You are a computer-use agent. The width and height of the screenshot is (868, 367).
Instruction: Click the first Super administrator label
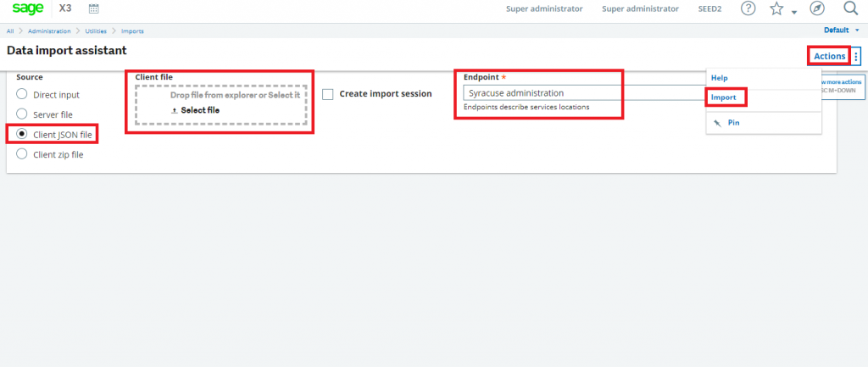(544, 8)
